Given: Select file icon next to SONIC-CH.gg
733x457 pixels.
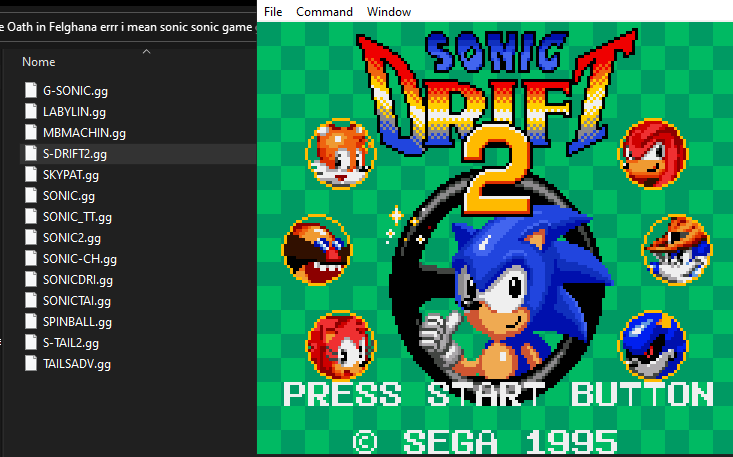Looking at the screenshot, I should point(31,258).
